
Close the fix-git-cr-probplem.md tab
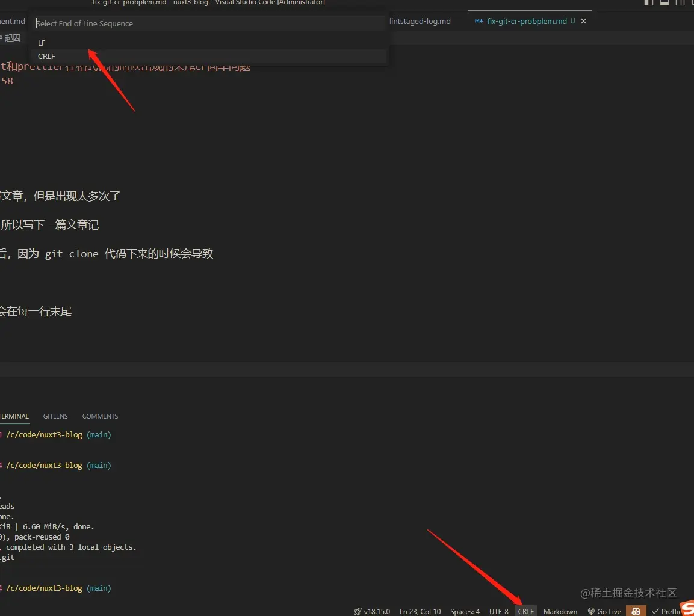[584, 21]
